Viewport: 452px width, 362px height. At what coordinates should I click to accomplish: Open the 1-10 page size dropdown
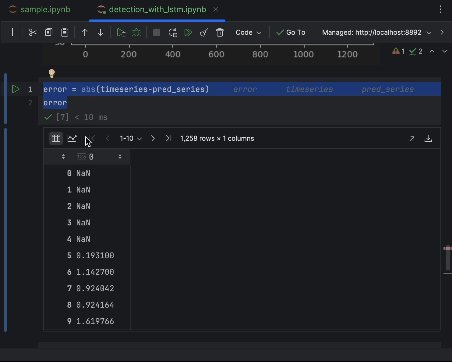[131, 138]
